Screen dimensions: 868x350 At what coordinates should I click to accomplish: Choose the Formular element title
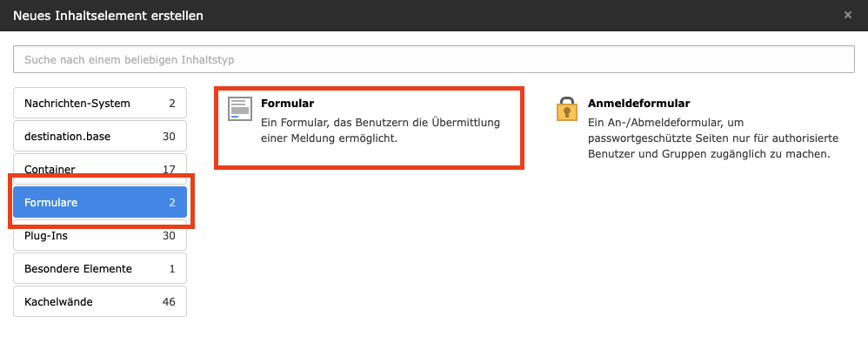click(x=287, y=104)
